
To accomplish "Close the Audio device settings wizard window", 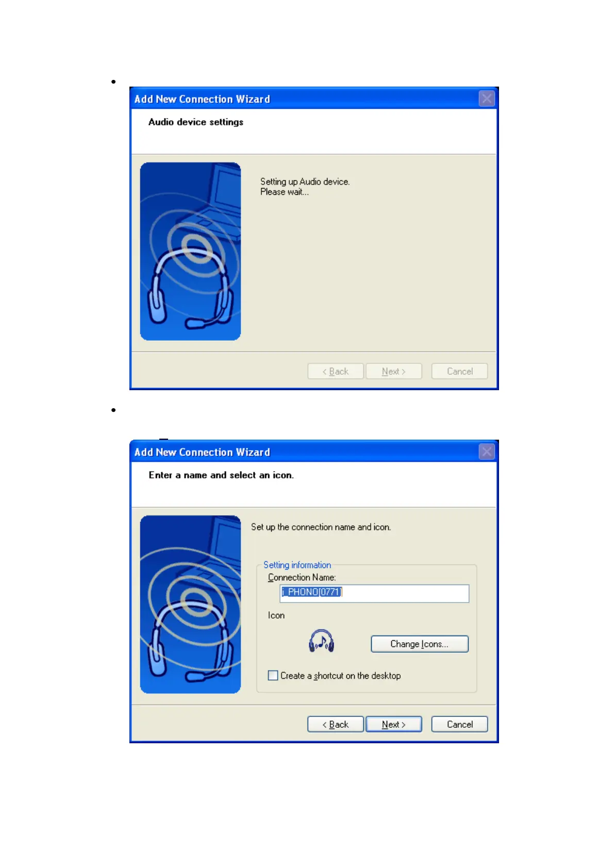I will (487, 98).
